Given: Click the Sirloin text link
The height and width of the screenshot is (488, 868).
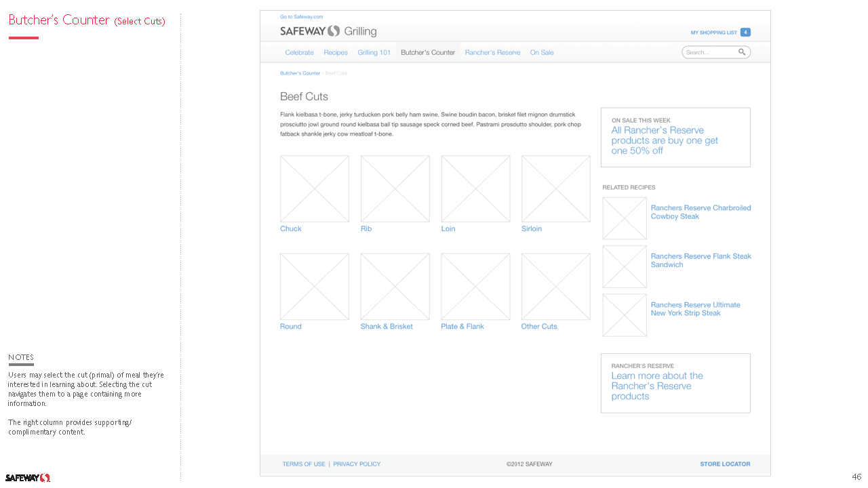Looking at the screenshot, I should tap(532, 228).
